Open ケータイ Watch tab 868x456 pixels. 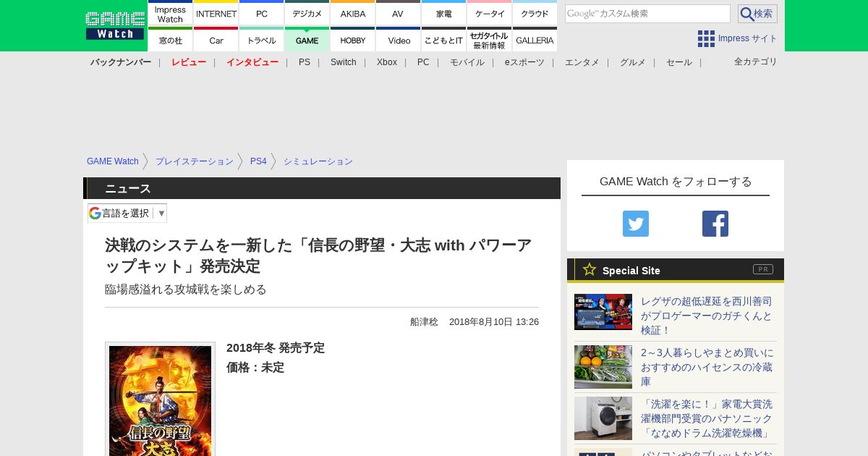pyautogui.click(x=490, y=13)
